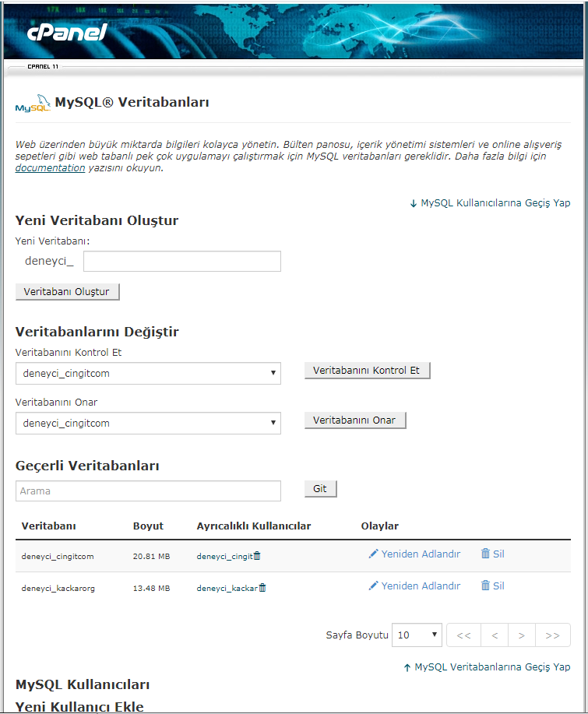The height and width of the screenshot is (714, 588).
Task: Click the Ayrıcalıklı Kullanıcılar column header
Action: click(x=254, y=526)
